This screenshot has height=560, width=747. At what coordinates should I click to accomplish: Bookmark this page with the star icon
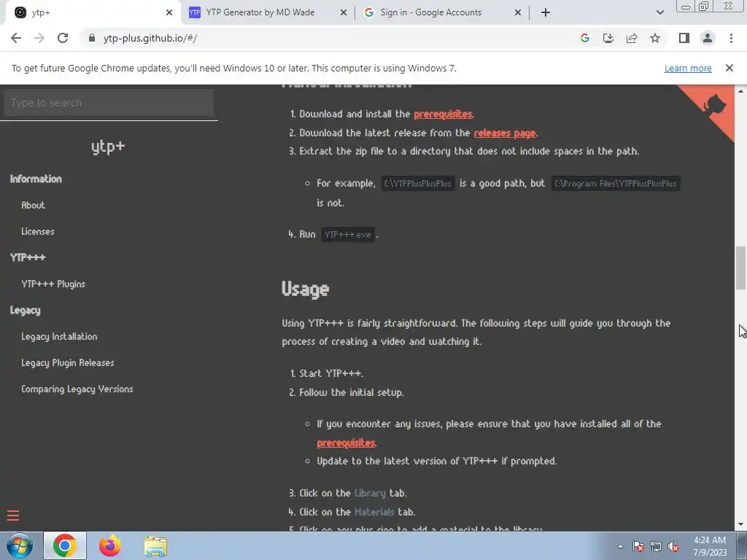point(655,38)
